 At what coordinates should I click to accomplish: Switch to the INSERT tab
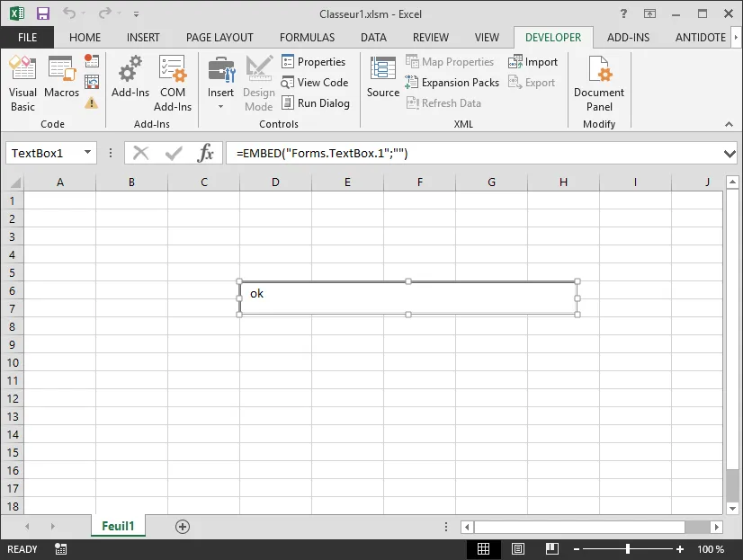click(x=143, y=38)
